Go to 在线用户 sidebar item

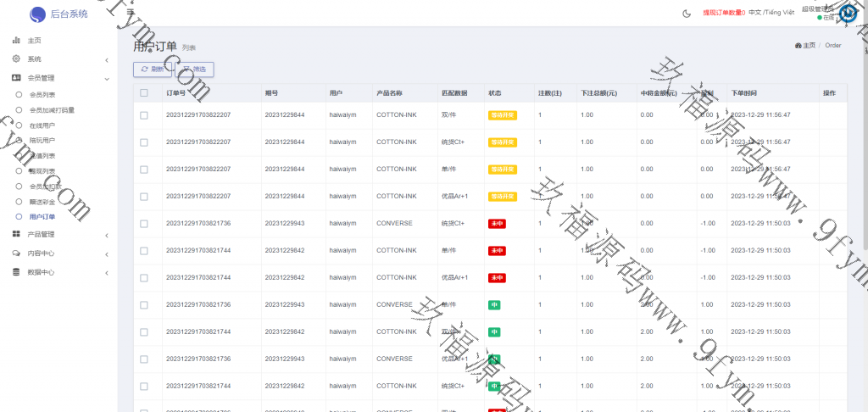tap(42, 125)
